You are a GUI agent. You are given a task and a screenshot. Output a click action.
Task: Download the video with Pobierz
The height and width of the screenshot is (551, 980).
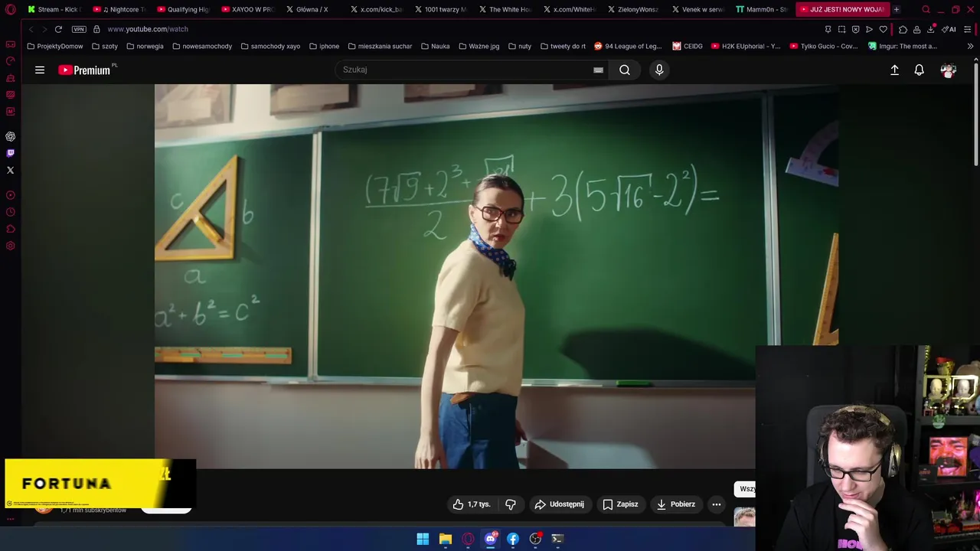(x=676, y=504)
